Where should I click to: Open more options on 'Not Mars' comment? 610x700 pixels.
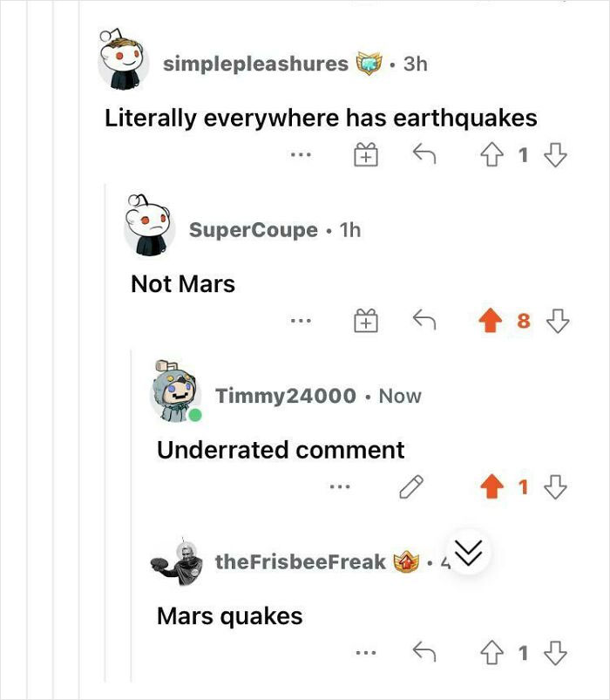[x=302, y=323]
